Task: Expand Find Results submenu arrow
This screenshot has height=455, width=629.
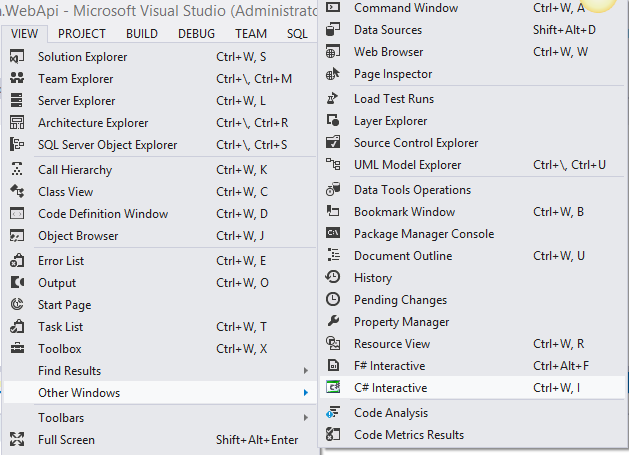Action: [306, 371]
